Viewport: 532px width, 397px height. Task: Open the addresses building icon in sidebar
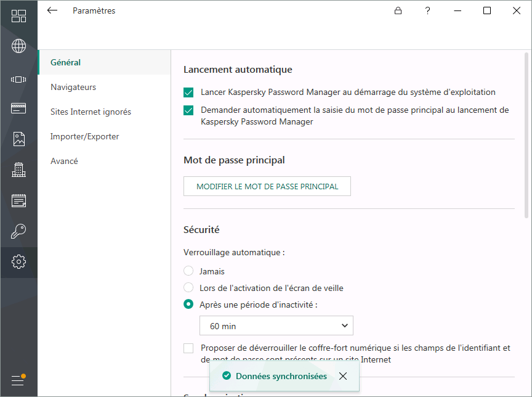pyautogui.click(x=18, y=170)
